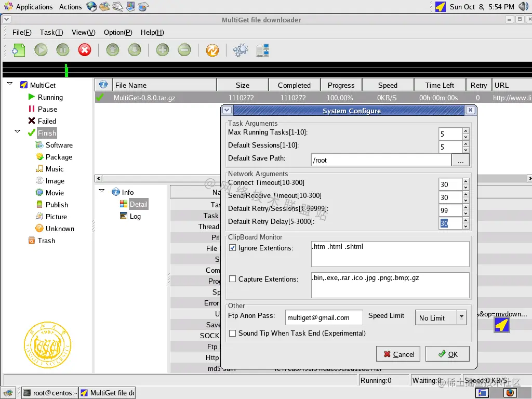Open Trash in the sidebar
532x399 pixels.
46,241
